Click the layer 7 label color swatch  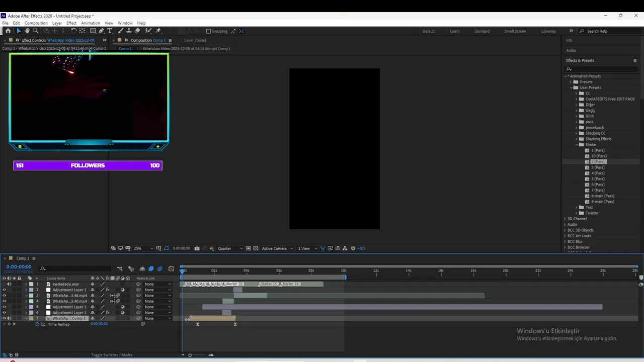[31, 318]
